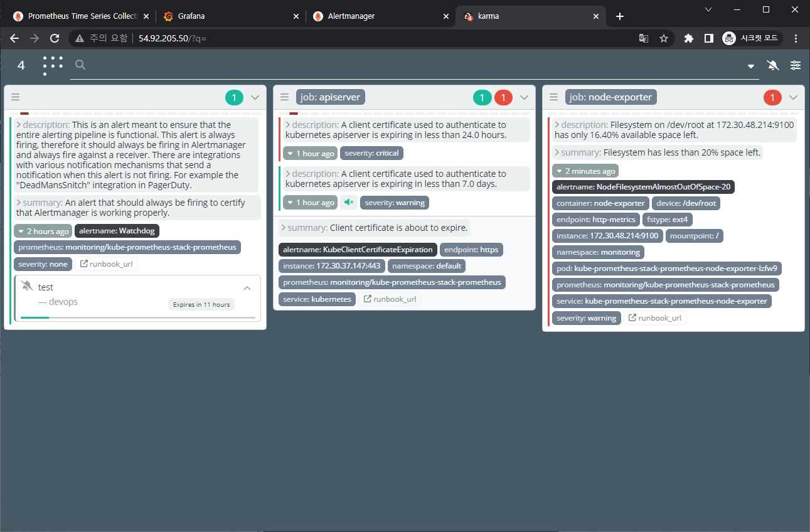Click the job: node-exporter group label

coord(610,97)
